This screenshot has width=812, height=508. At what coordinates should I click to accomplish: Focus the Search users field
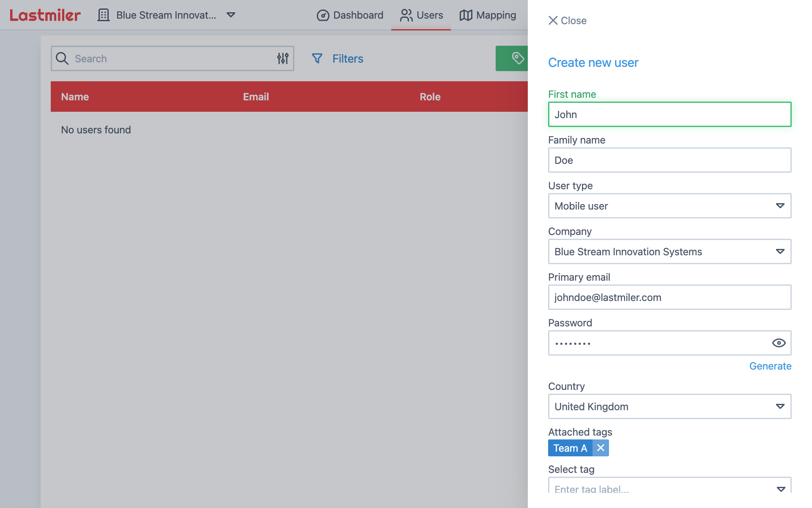pos(173,58)
